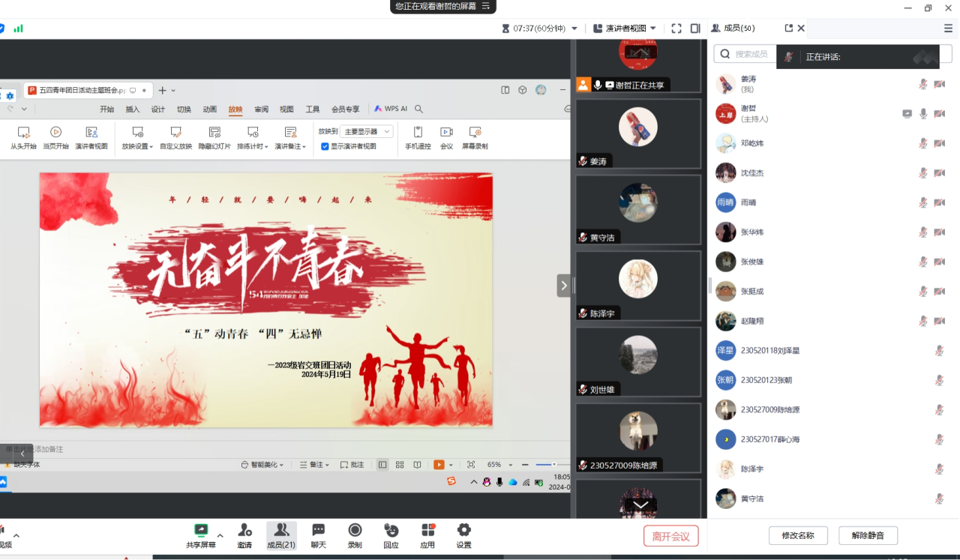Open the 聊天 chat panel

[318, 535]
